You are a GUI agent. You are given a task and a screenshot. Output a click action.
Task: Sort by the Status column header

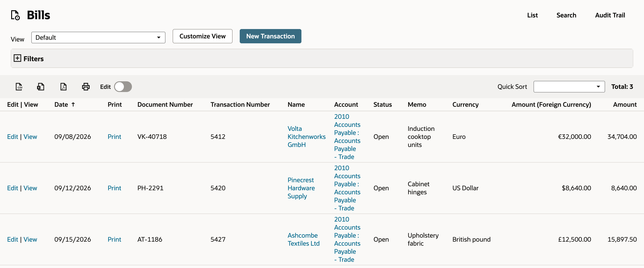[x=383, y=104]
